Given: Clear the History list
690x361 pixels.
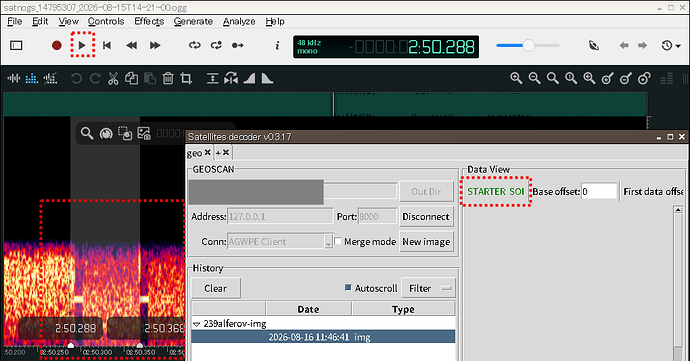Looking at the screenshot, I should click(216, 288).
